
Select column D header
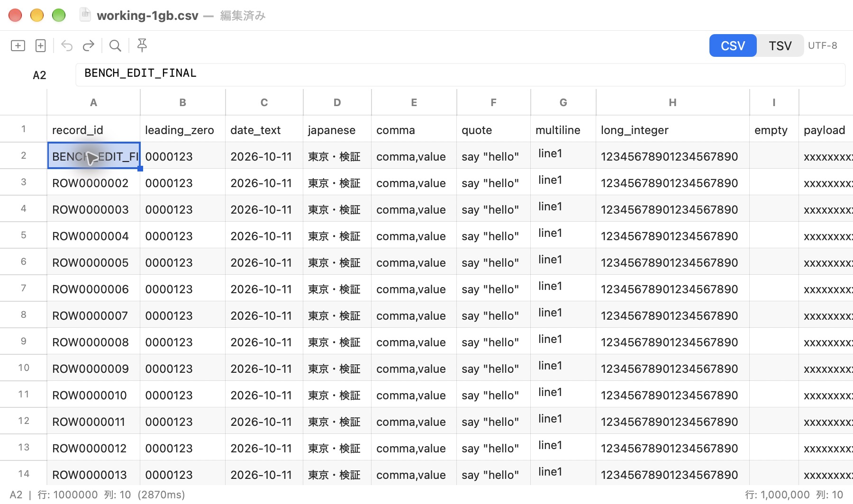pos(337,102)
